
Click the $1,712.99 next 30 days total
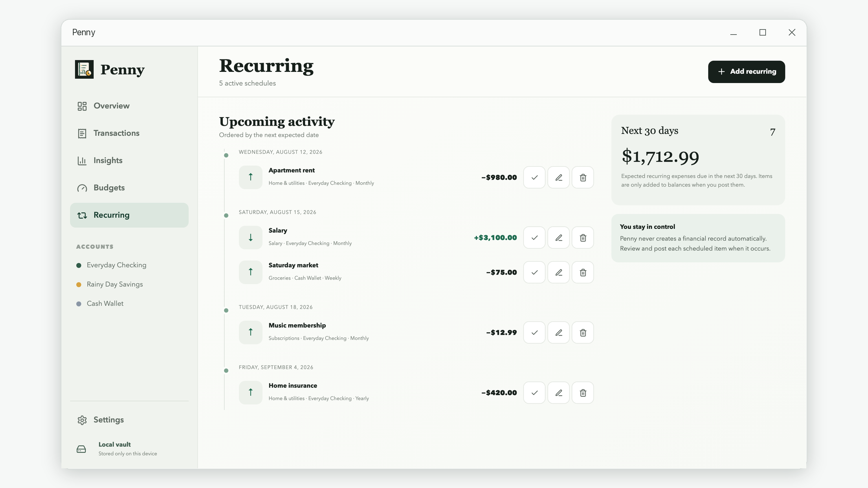[x=660, y=157]
